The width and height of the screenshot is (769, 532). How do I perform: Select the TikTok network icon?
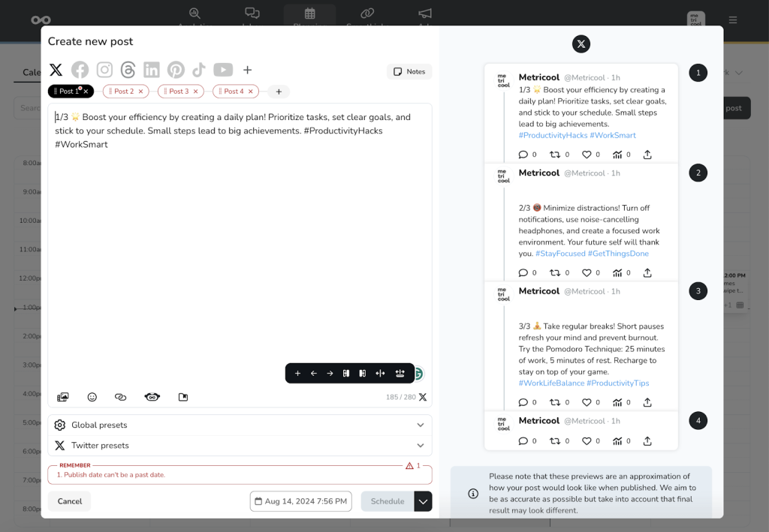[x=198, y=70]
